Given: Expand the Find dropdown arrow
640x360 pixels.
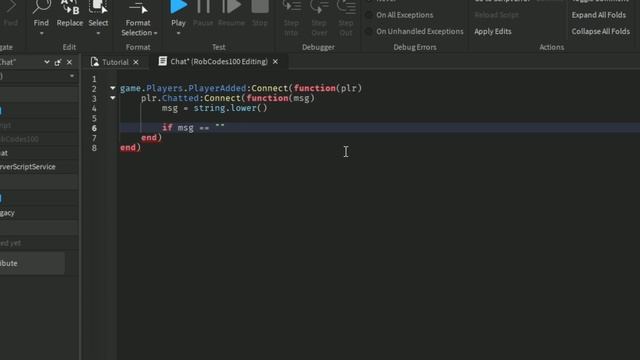Looking at the screenshot, I should click(x=41, y=33).
